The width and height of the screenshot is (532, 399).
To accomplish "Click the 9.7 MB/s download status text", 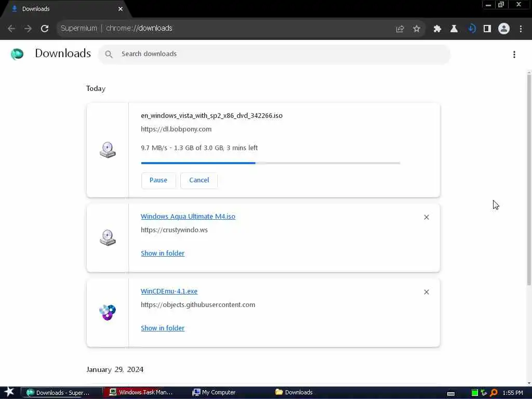I will click(199, 148).
